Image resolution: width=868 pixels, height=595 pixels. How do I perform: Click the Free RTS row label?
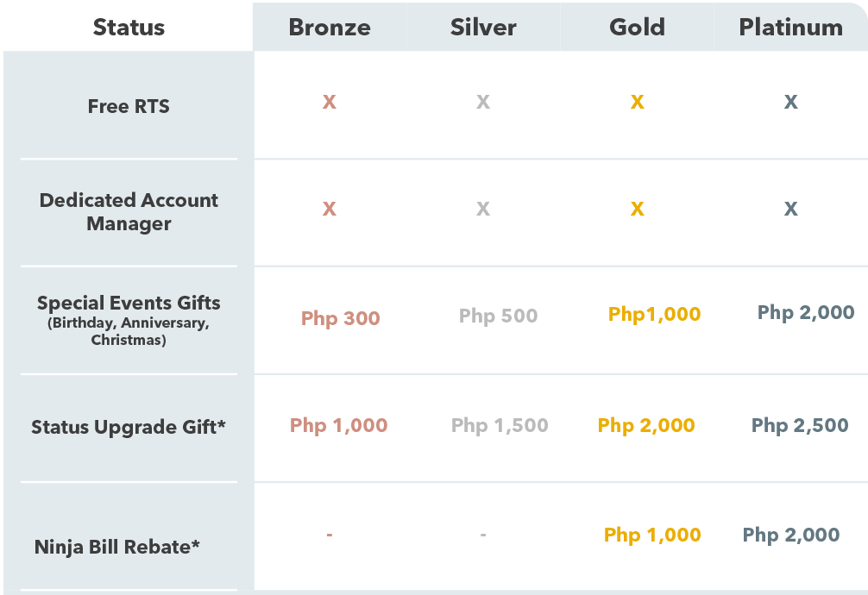point(129,106)
